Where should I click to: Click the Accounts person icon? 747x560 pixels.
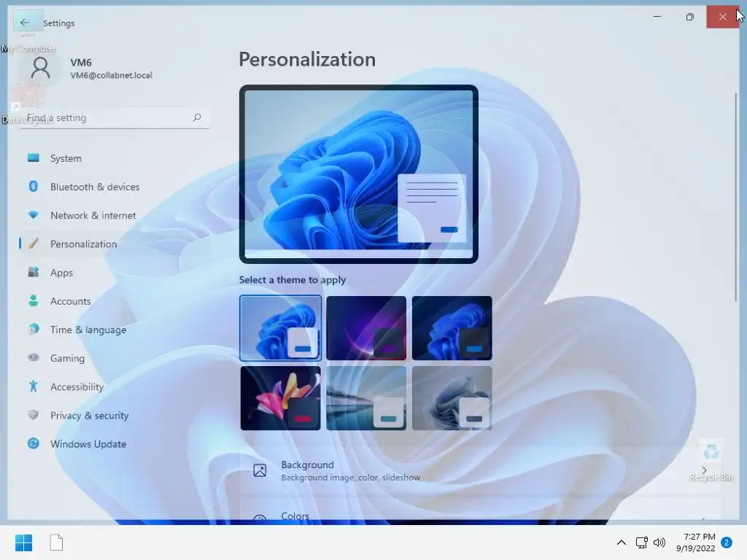coord(34,300)
